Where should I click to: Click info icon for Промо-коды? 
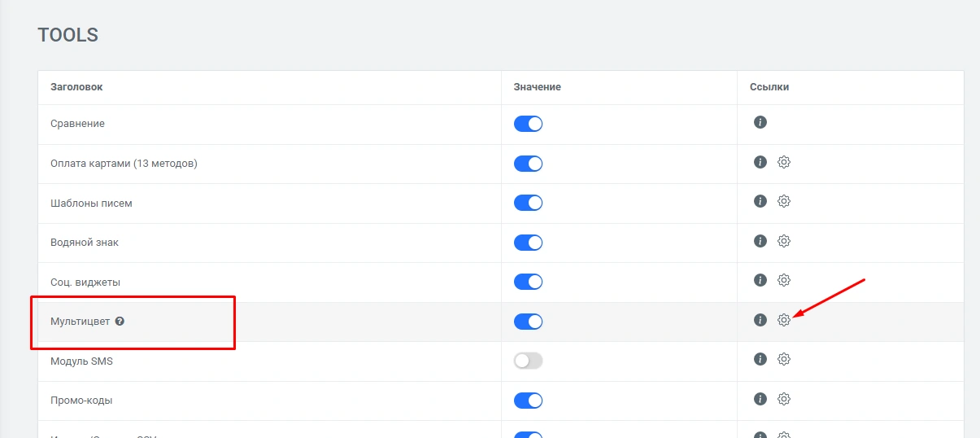click(x=760, y=399)
